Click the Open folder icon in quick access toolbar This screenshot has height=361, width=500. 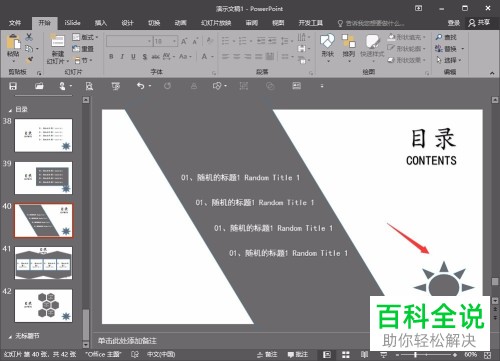click(x=39, y=86)
